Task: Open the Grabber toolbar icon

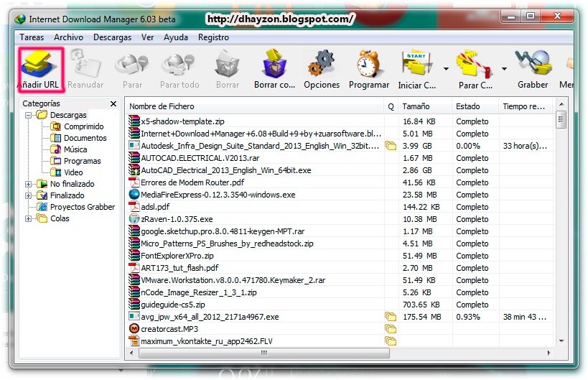Action: tap(533, 70)
